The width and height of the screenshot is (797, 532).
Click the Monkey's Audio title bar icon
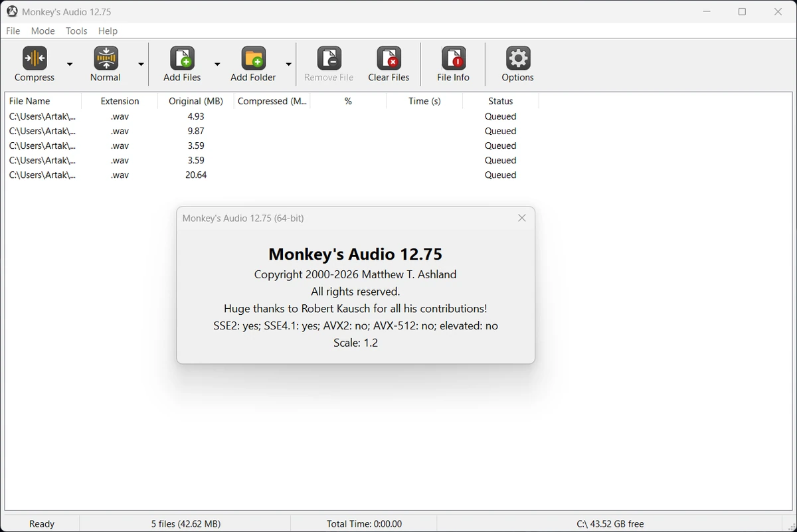point(12,11)
